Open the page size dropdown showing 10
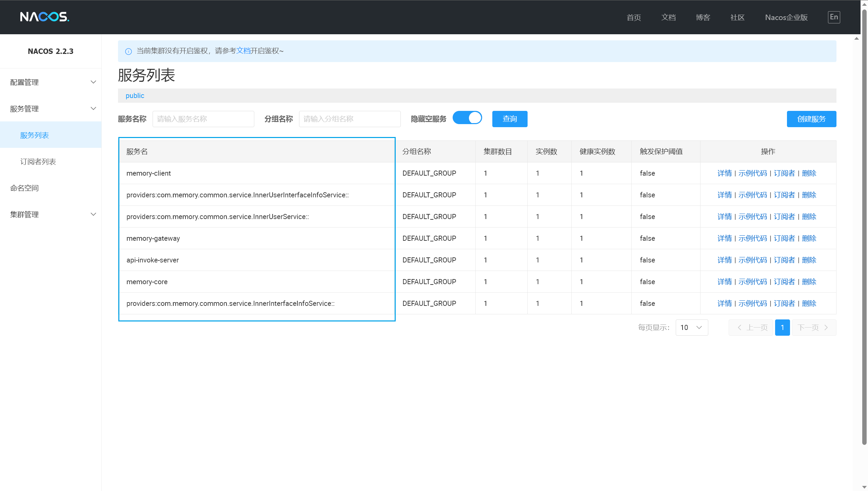This screenshot has width=868, height=491. [x=692, y=328]
